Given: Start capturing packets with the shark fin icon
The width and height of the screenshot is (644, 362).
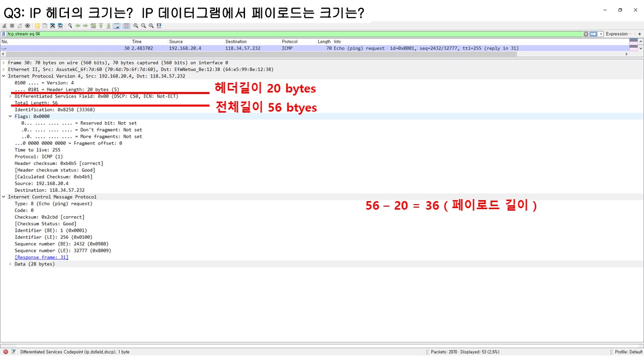Looking at the screenshot, I should pyautogui.click(x=5, y=26).
